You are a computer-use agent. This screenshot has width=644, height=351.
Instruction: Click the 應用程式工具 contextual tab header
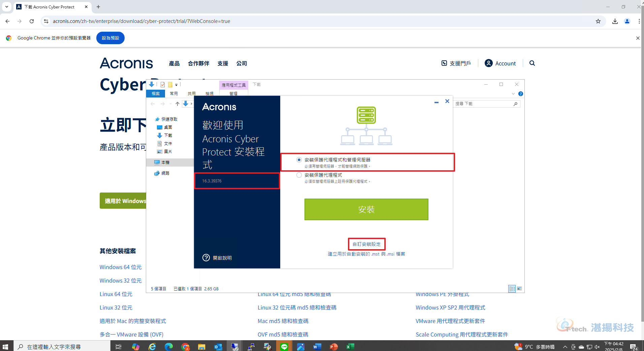click(234, 85)
